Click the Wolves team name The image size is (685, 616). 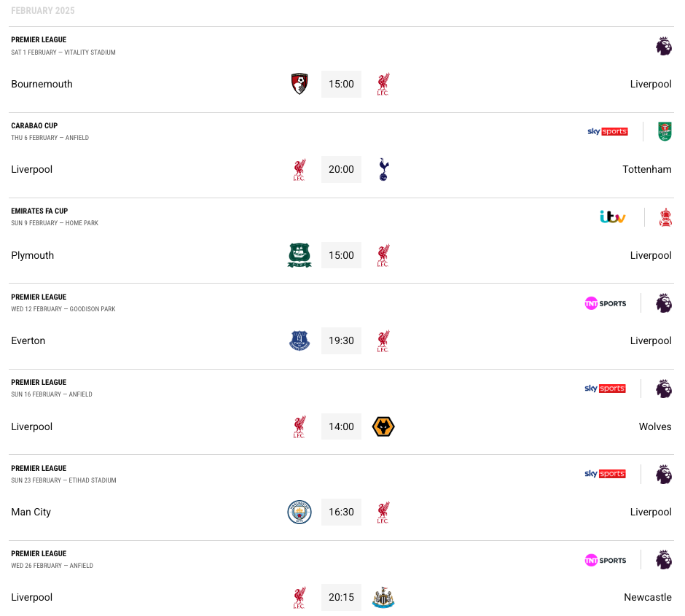tap(655, 426)
